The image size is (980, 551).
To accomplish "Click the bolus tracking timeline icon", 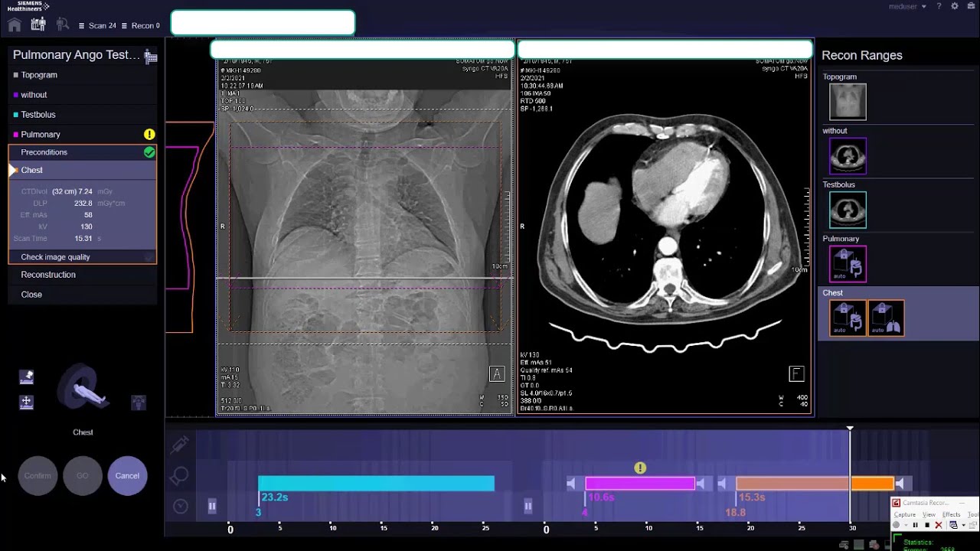I will click(180, 476).
